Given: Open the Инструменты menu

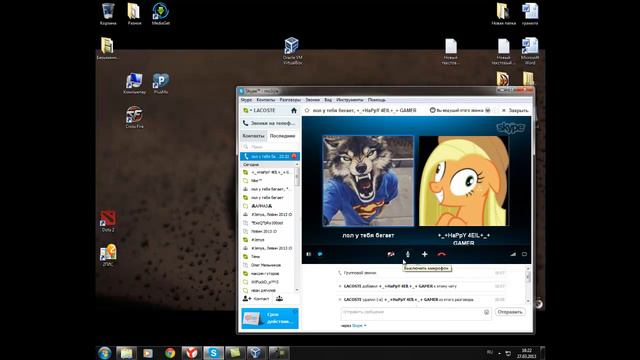Looking at the screenshot, I should tap(350, 100).
